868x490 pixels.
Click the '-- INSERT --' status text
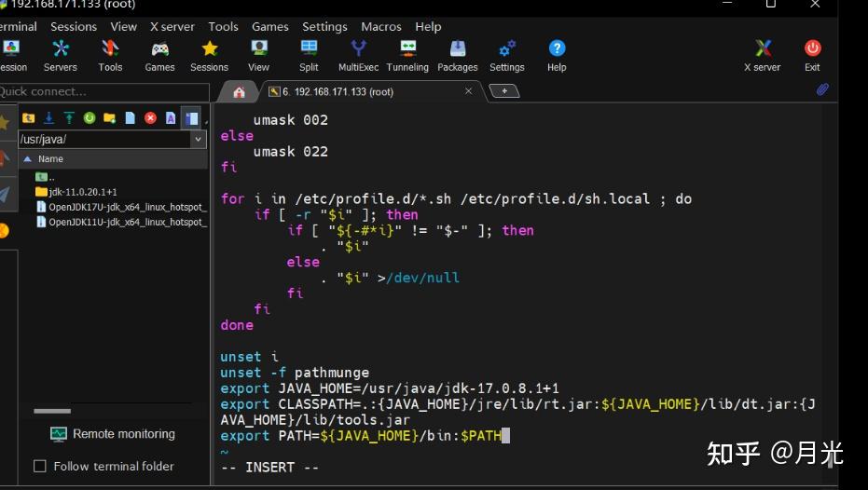[270, 468]
